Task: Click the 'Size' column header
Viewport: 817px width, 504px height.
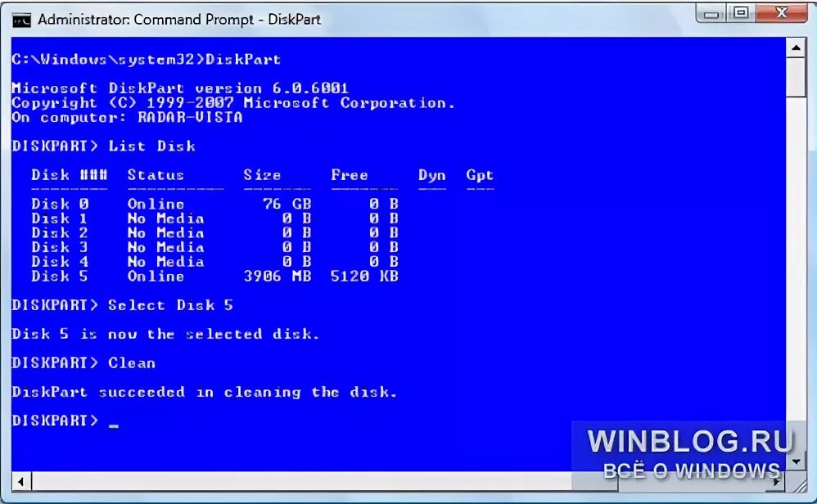Action: point(262,175)
